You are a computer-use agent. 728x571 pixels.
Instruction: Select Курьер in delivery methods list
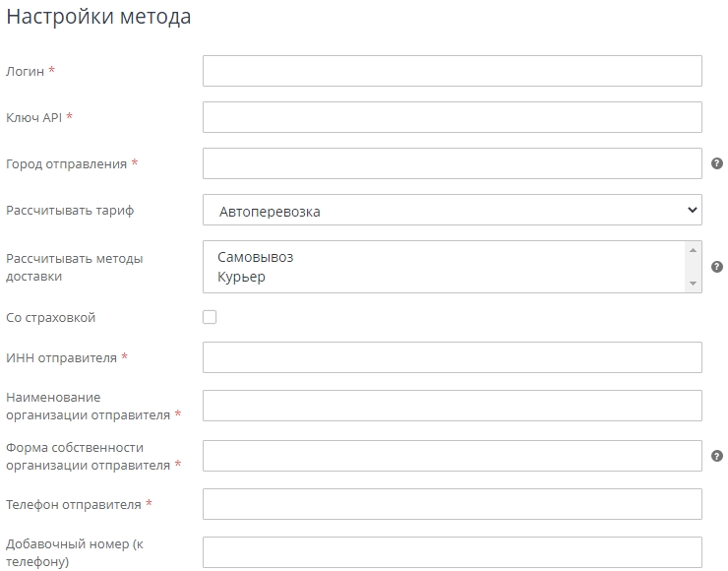(x=242, y=277)
